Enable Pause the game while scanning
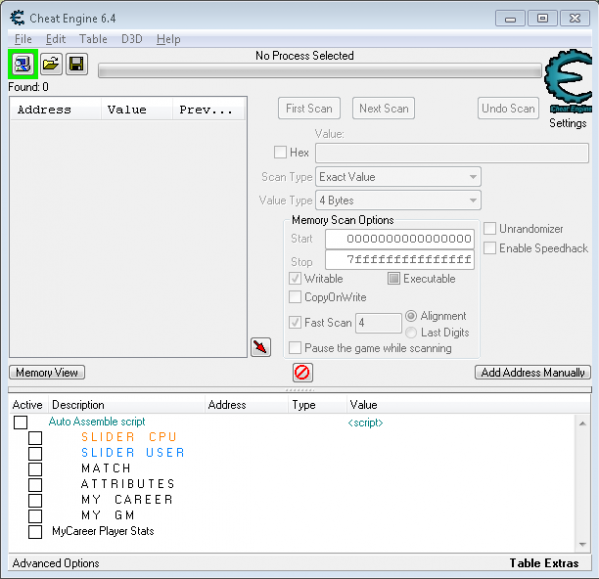This screenshot has width=599, height=579. point(295,348)
